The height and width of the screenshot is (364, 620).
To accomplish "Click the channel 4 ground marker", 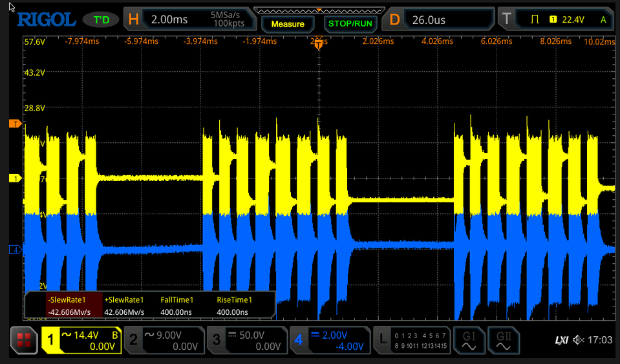I will click(x=15, y=250).
